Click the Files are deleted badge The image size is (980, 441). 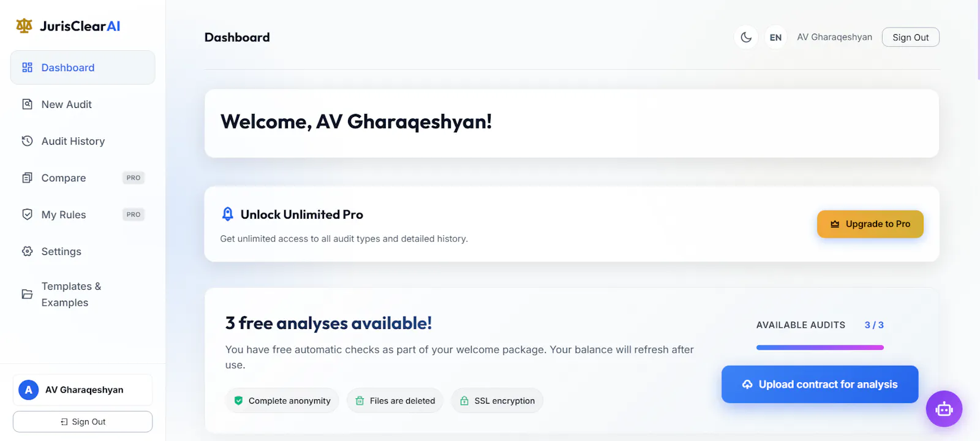click(395, 401)
